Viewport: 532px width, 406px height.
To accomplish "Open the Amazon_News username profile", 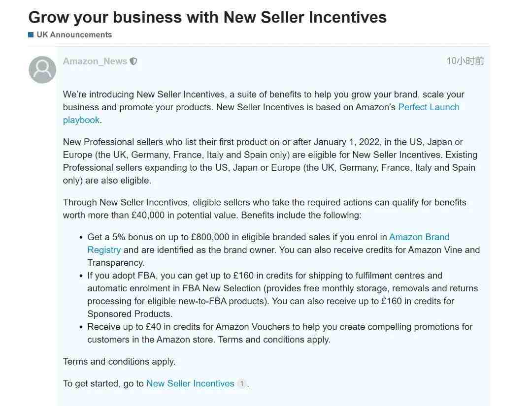I will pyautogui.click(x=95, y=62).
